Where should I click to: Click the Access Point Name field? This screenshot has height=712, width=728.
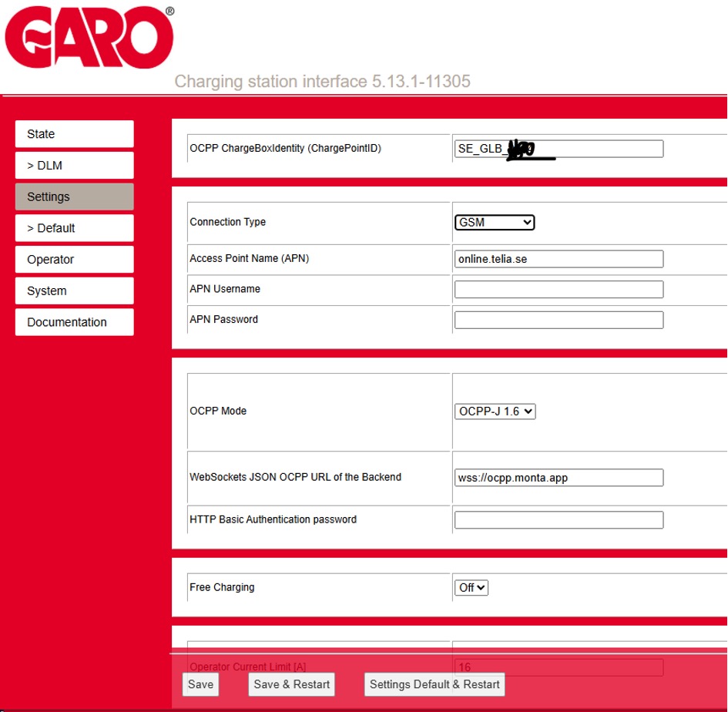coord(559,259)
